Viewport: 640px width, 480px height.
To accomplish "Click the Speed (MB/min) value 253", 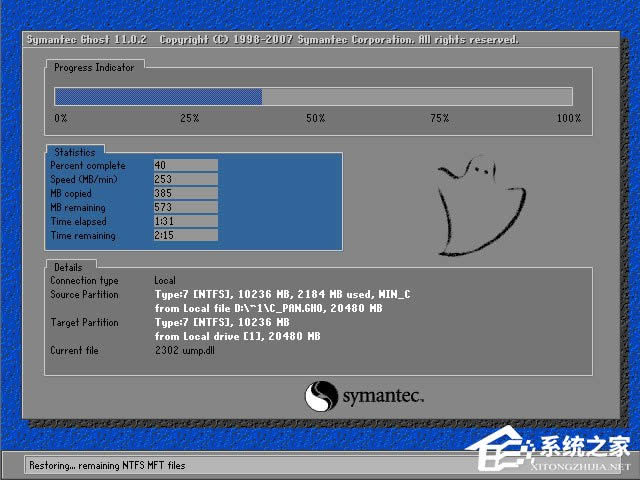I will click(186, 179).
